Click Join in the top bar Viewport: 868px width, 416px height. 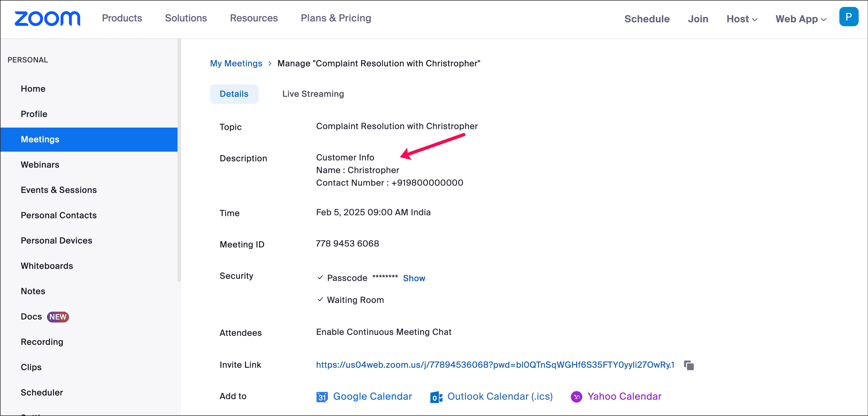pos(698,19)
